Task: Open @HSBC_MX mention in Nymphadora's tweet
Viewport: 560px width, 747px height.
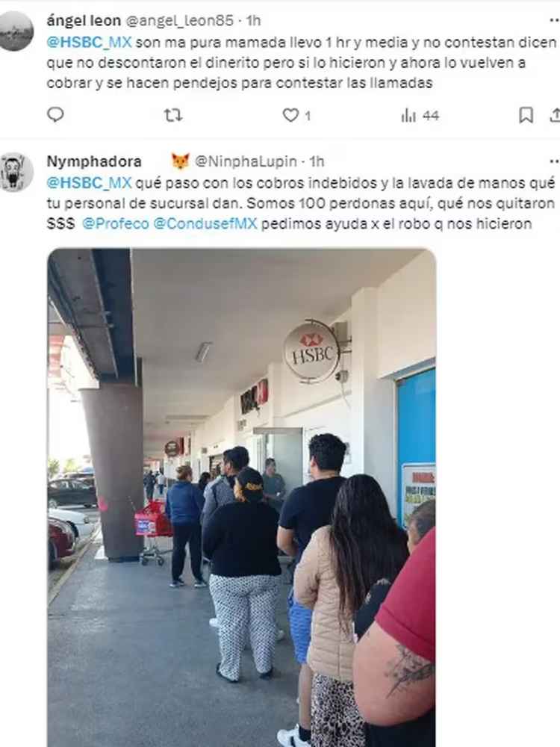Action: [x=89, y=183]
